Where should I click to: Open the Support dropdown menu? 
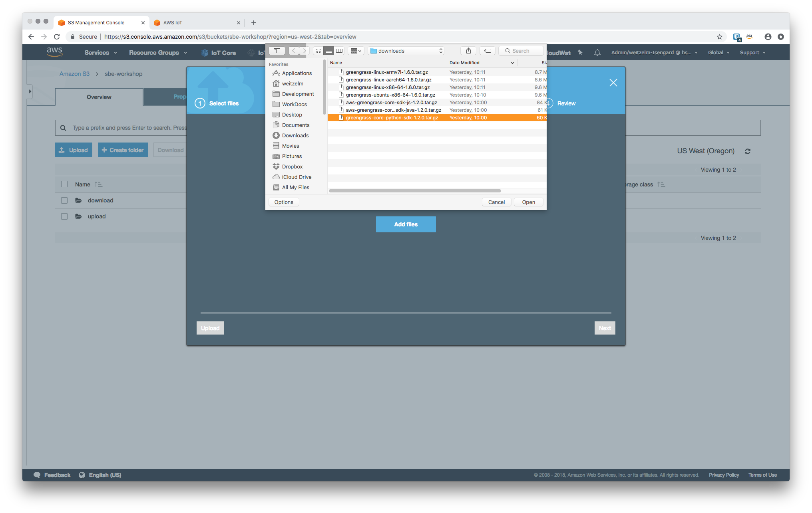[x=753, y=53]
